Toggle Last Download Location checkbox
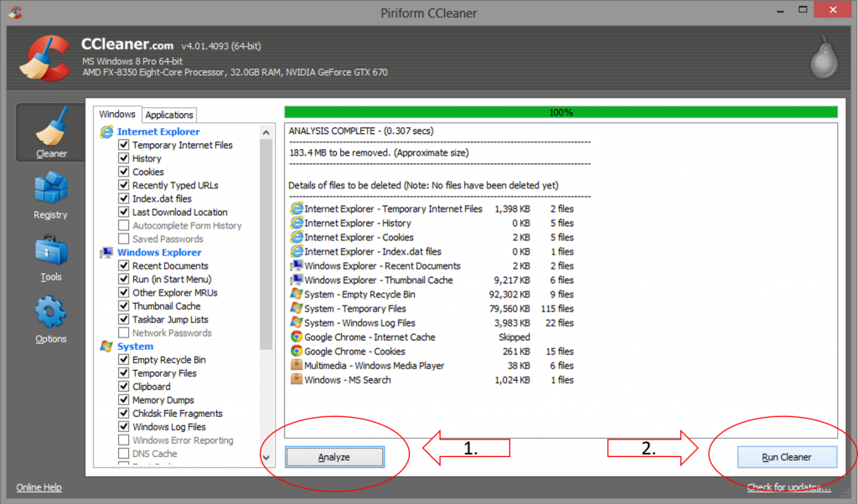The height and width of the screenshot is (504, 858). click(x=124, y=212)
